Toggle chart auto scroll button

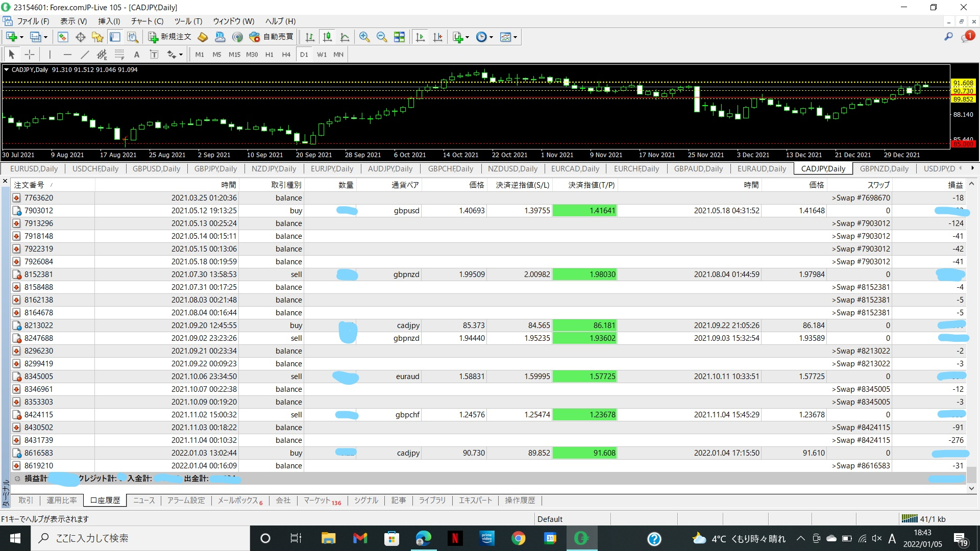(420, 37)
